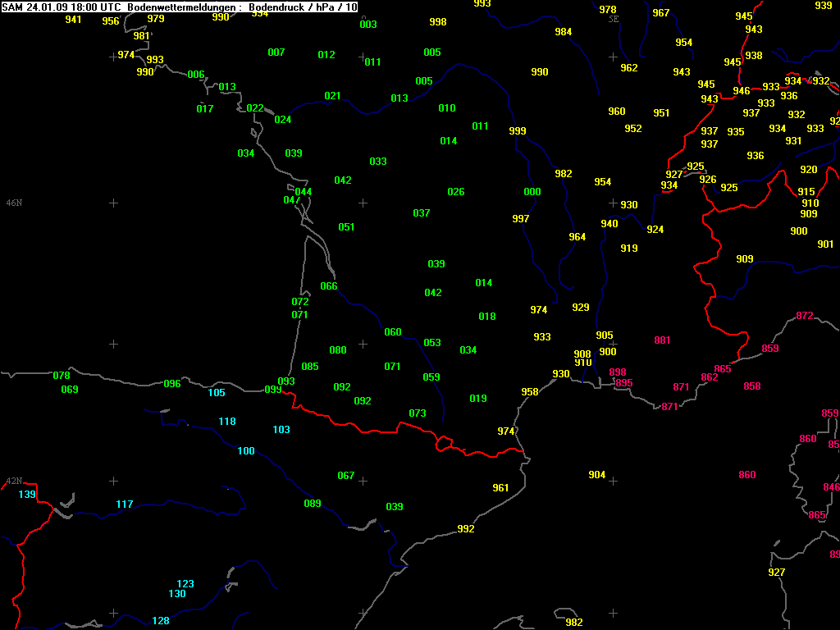840x630 pixels.
Task: Click the yellow 904 sea reading
Action: click(596, 476)
